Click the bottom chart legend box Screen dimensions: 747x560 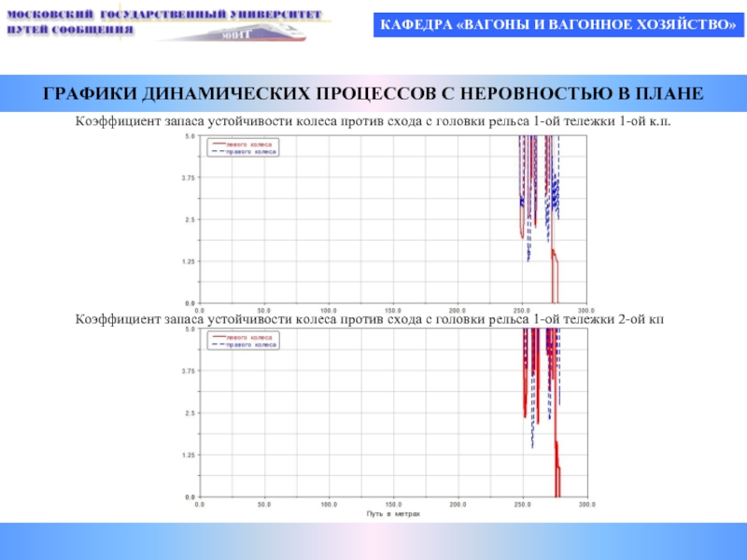pos(243,341)
